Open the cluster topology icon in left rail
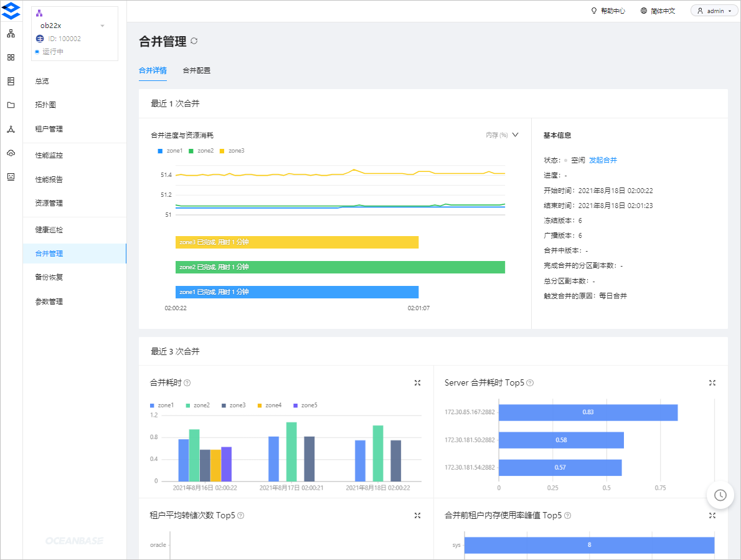This screenshot has width=741, height=560. click(11, 34)
